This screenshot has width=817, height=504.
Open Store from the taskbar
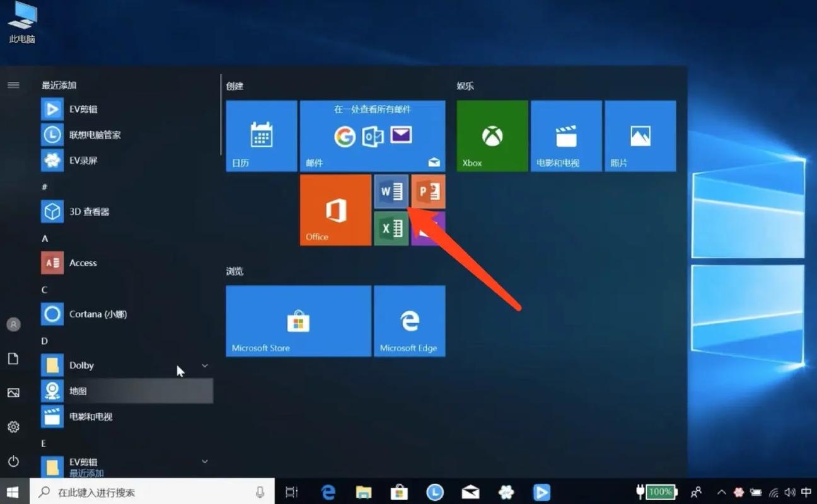(399, 492)
